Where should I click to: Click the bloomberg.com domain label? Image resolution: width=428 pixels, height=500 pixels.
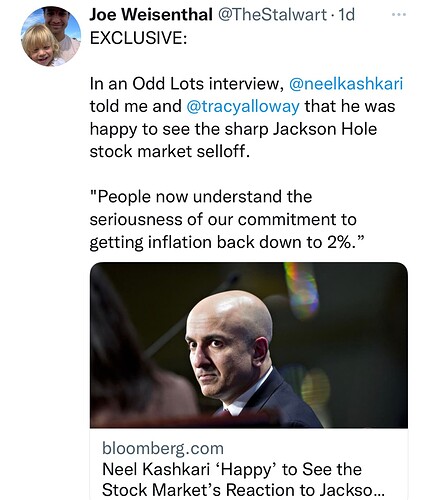click(163, 448)
